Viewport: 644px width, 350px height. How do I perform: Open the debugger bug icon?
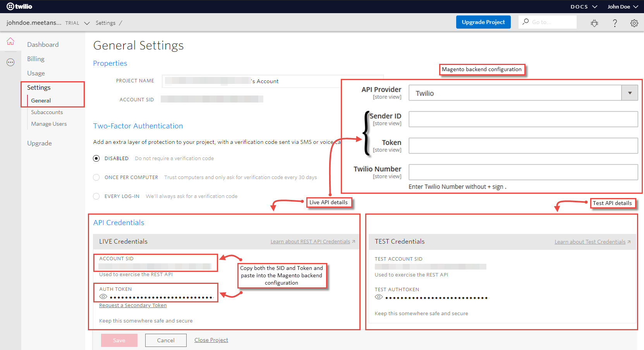coord(594,23)
